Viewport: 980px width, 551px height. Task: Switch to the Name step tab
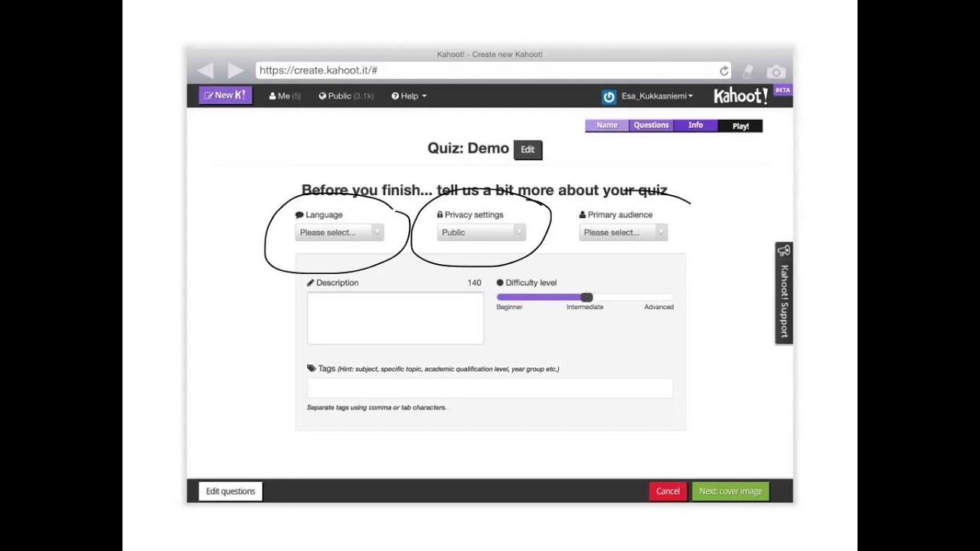click(x=607, y=126)
